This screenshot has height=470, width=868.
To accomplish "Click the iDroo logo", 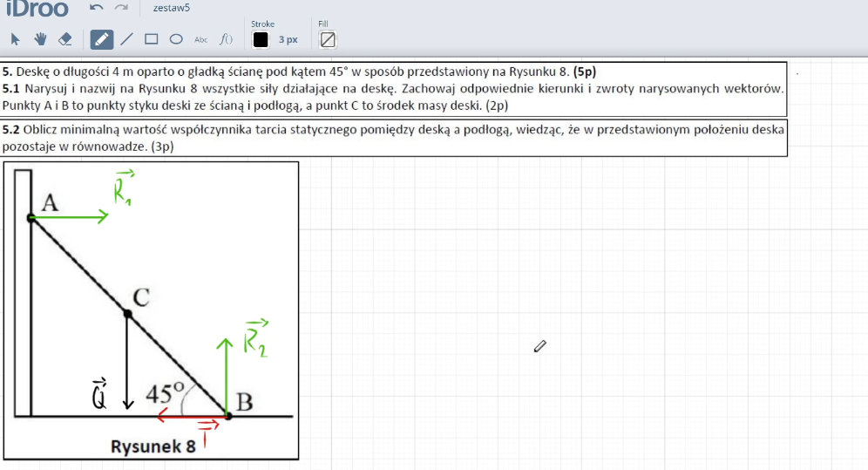I will click(37, 8).
